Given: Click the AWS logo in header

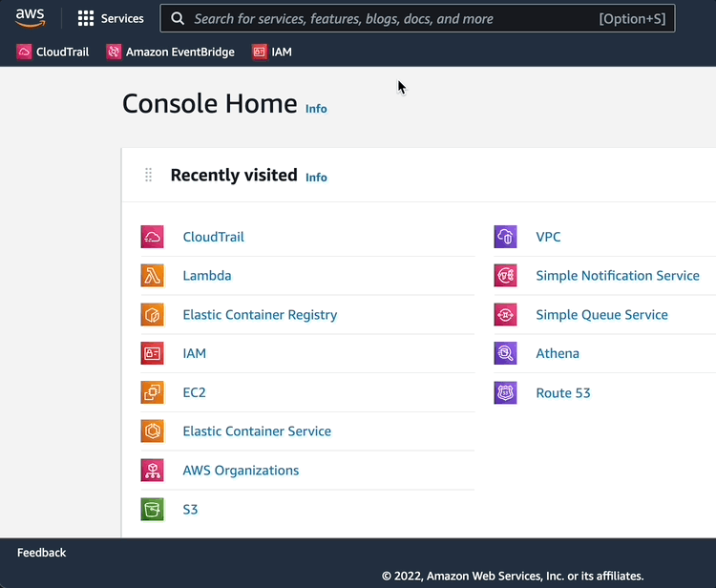Looking at the screenshot, I should (31, 18).
